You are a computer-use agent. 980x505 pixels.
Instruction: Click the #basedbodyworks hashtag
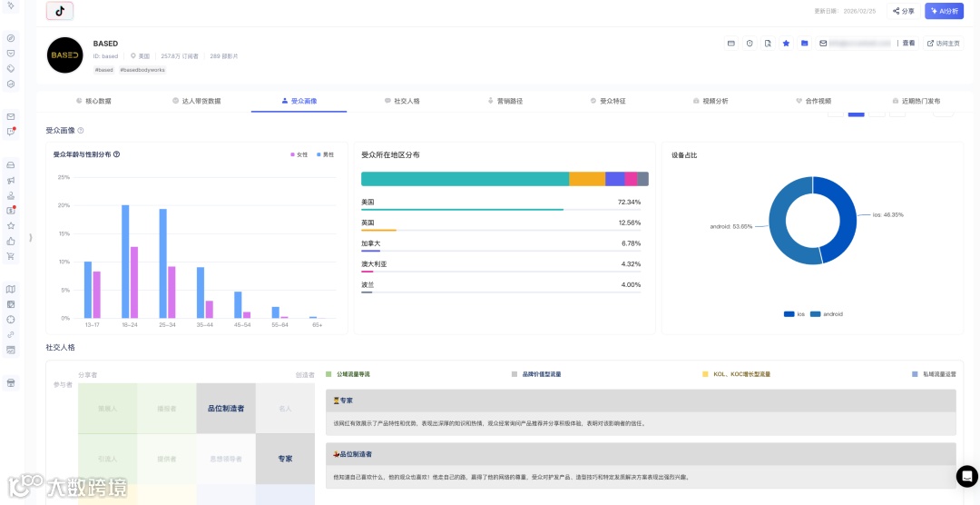click(142, 70)
